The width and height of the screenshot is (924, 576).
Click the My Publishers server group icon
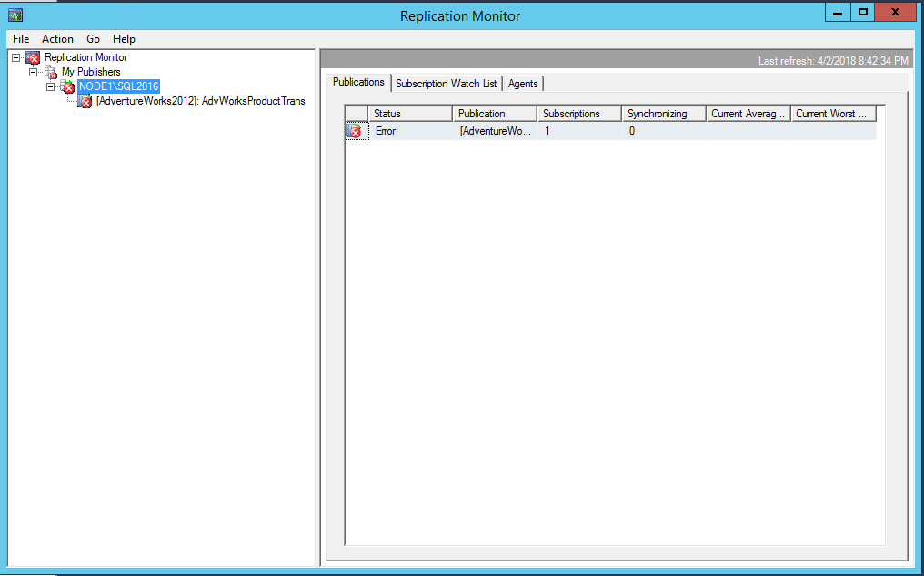pyautogui.click(x=51, y=71)
